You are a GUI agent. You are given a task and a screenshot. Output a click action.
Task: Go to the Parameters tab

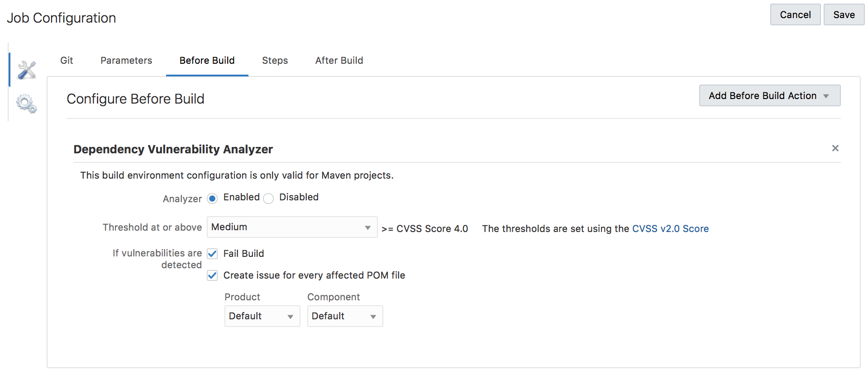(x=126, y=61)
